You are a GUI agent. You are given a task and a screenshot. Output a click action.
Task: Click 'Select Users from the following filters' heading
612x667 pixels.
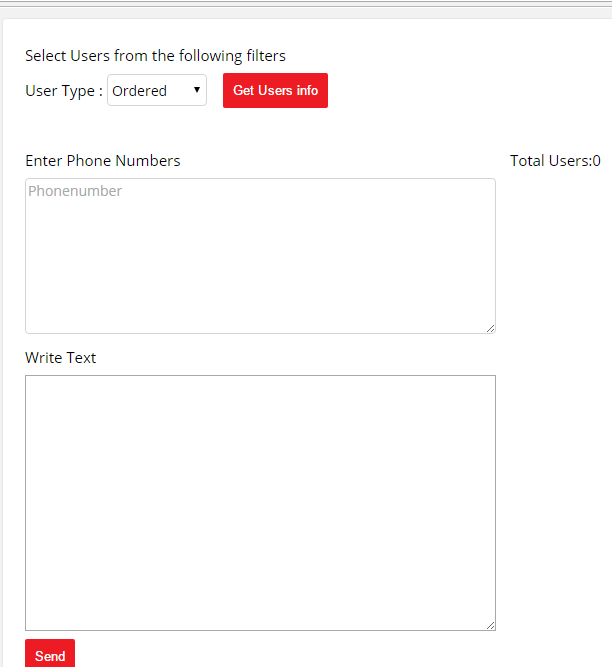tap(155, 56)
